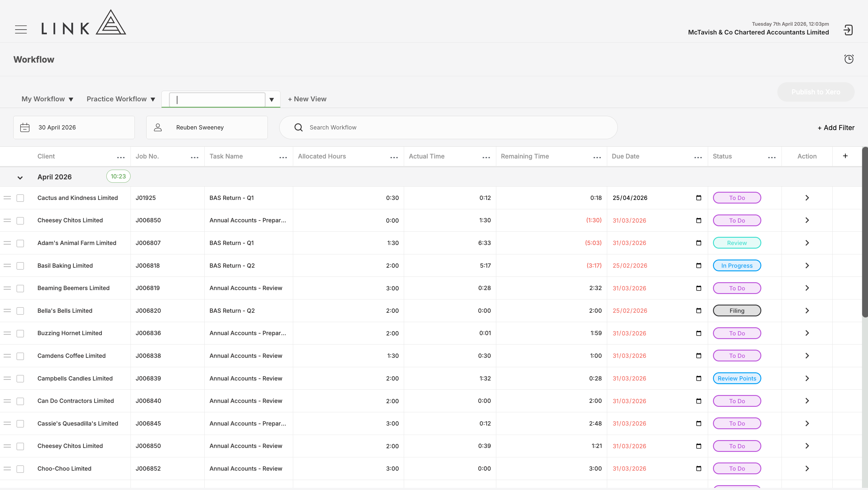
Task: Tick checkbox for Cheesey Chitos J006850 Prepar row
Action: 20,220
